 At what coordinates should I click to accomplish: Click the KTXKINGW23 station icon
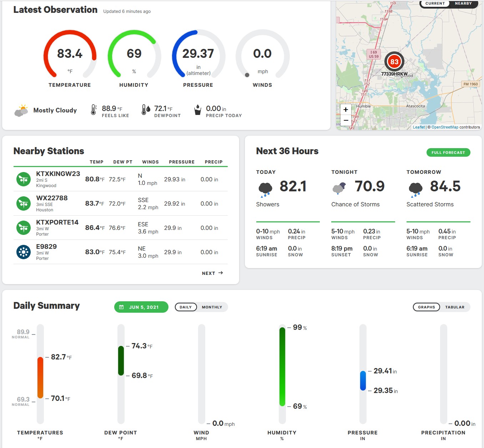coord(24,179)
